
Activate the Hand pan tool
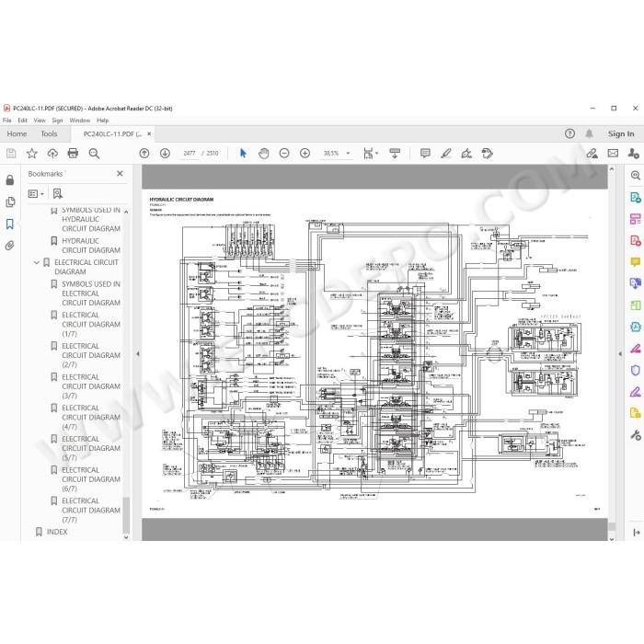pyautogui.click(x=264, y=154)
